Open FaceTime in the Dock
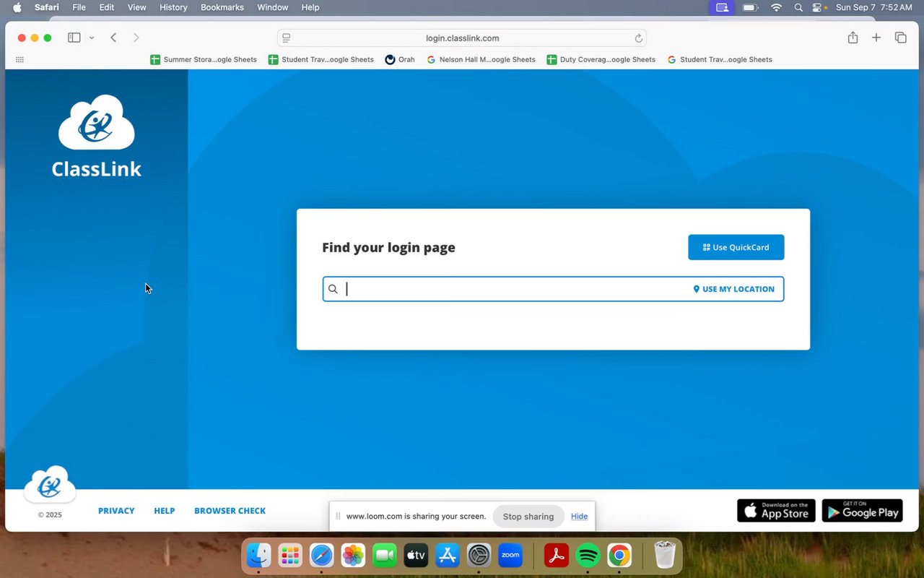Screen dimensions: 924x578 pos(385,555)
